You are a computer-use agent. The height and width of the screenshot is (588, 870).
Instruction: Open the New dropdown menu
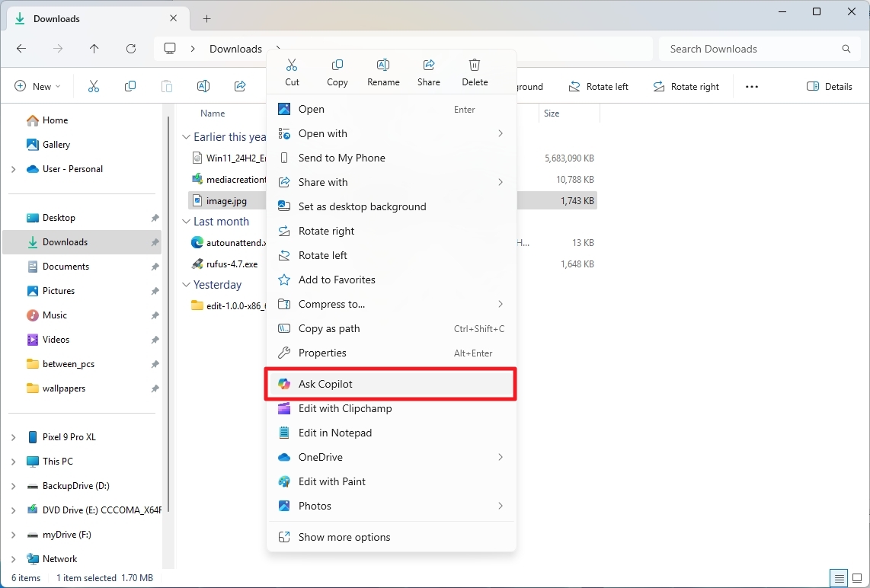point(37,86)
